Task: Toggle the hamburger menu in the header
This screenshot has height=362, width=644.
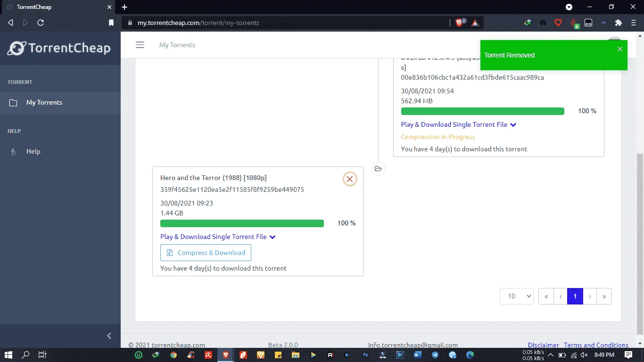Action: pyautogui.click(x=140, y=45)
